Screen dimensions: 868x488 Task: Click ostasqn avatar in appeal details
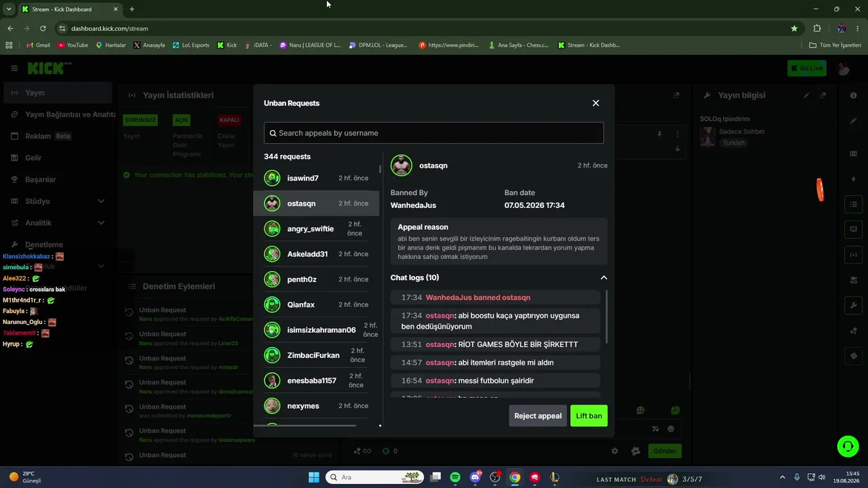pyautogui.click(x=401, y=165)
